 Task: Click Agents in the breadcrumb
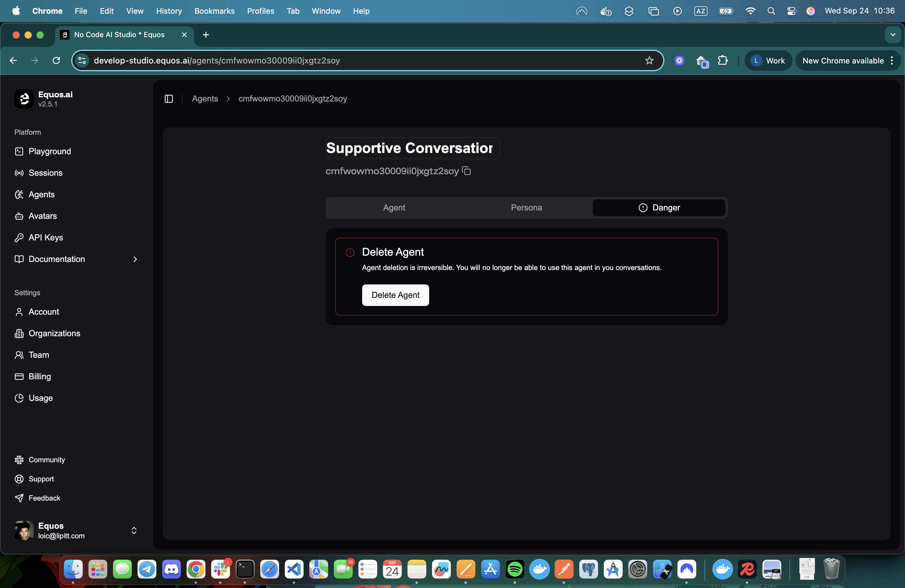tap(205, 99)
